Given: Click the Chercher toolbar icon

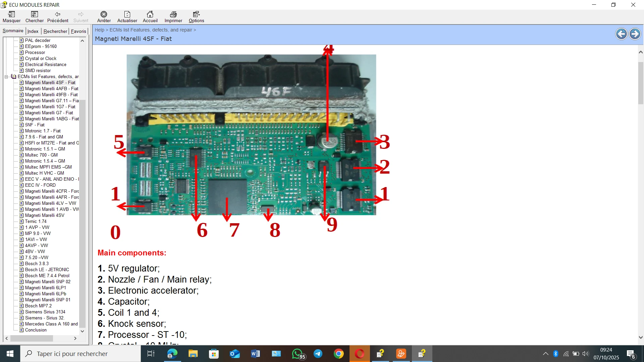Looking at the screenshot, I should pos(34,14).
